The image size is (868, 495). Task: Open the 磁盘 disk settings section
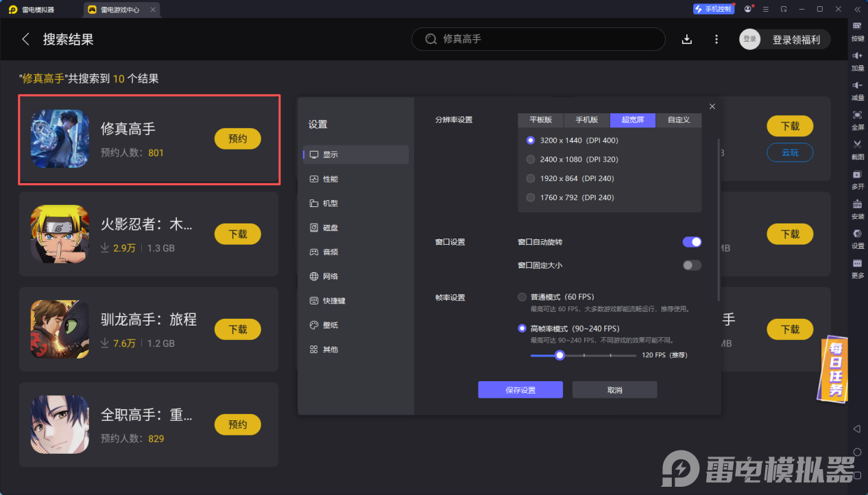coord(356,228)
